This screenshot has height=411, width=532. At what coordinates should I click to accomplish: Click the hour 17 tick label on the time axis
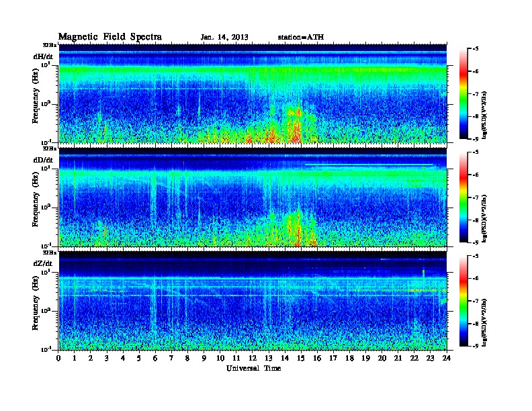(x=333, y=359)
